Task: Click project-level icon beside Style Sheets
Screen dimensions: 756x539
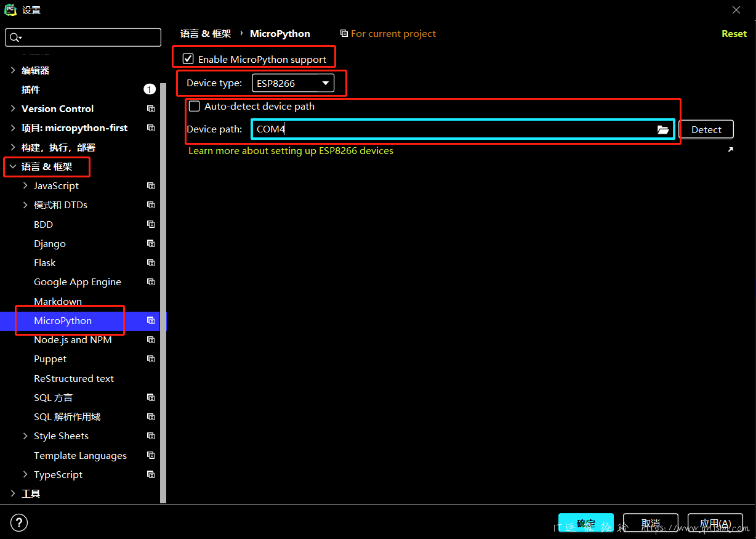Action: 150,436
